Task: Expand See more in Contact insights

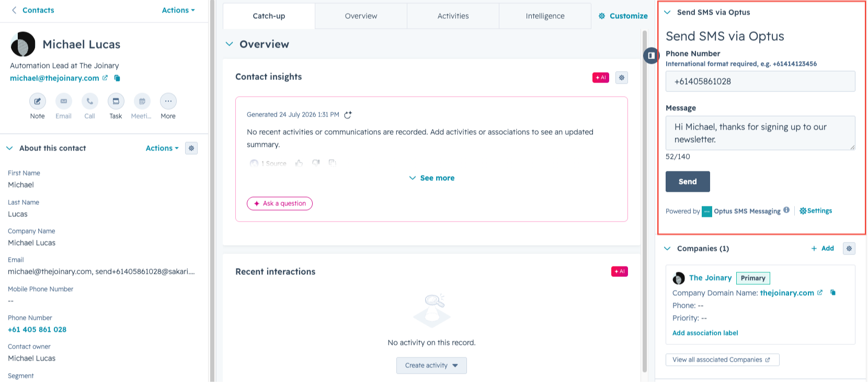Action: point(432,178)
